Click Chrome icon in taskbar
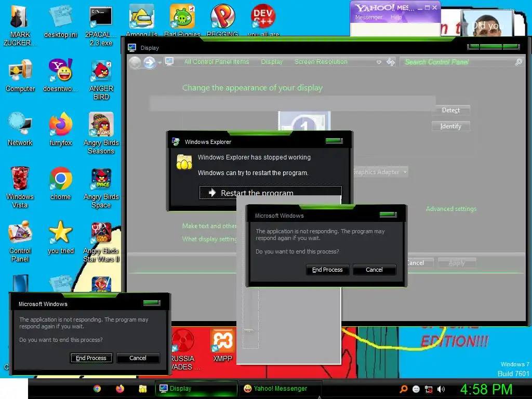 97,389
